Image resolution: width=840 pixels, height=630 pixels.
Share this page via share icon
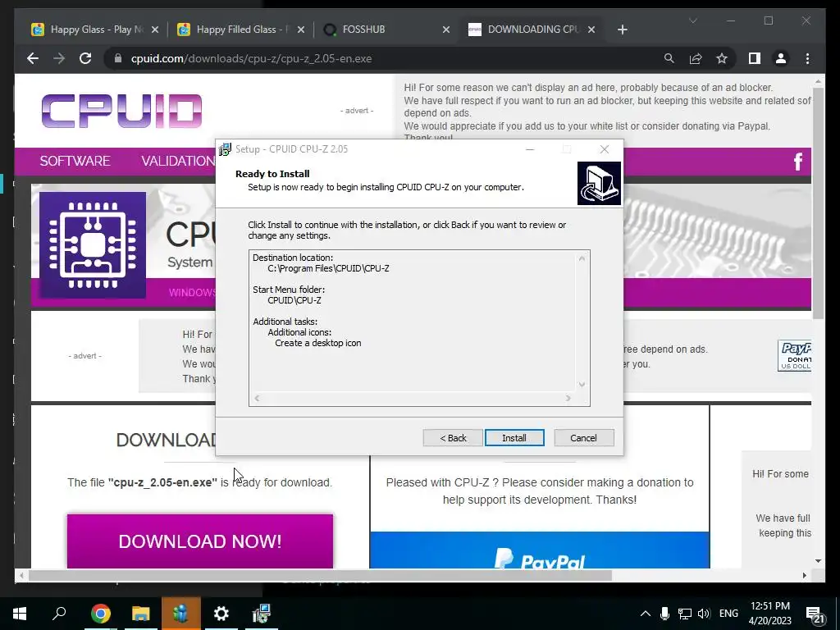click(696, 58)
